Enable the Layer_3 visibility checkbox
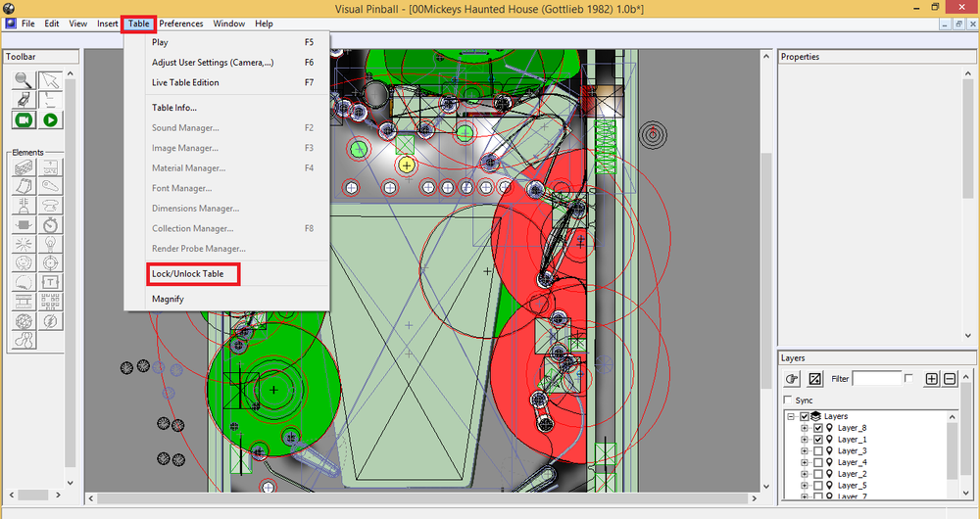The image size is (980, 519). coord(817,450)
